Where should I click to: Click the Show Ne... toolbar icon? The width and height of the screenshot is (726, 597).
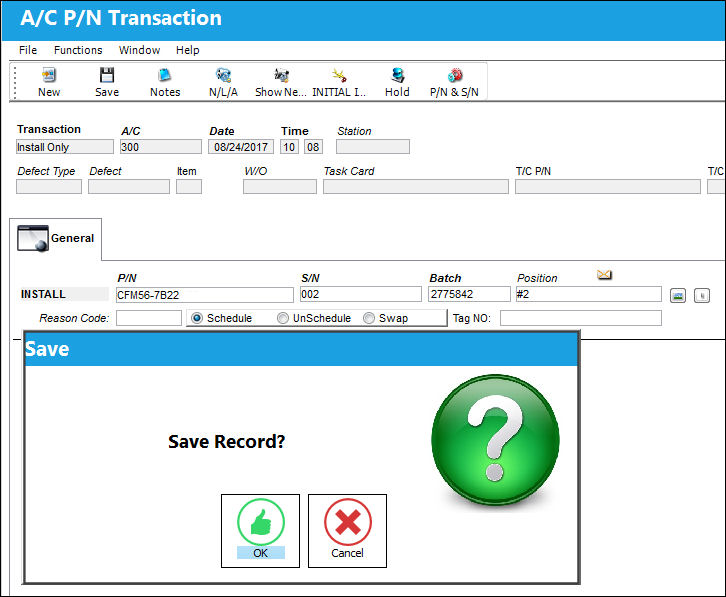coord(281,75)
